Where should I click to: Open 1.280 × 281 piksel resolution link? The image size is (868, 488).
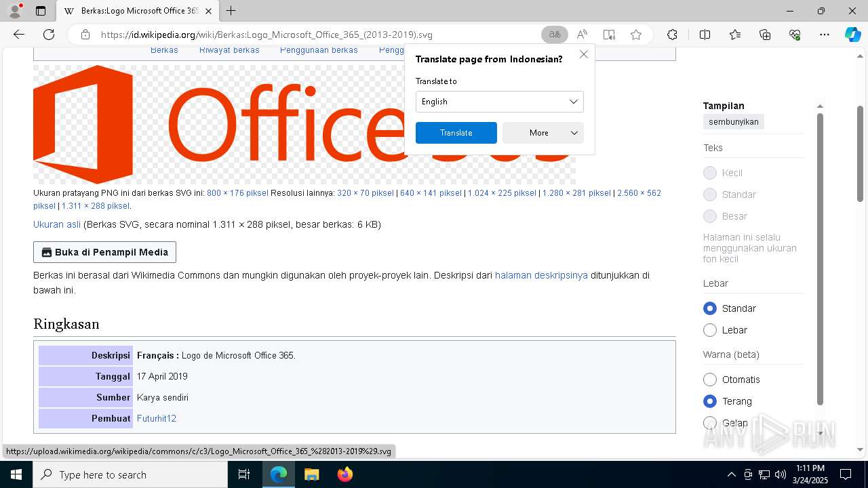coord(576,193)
